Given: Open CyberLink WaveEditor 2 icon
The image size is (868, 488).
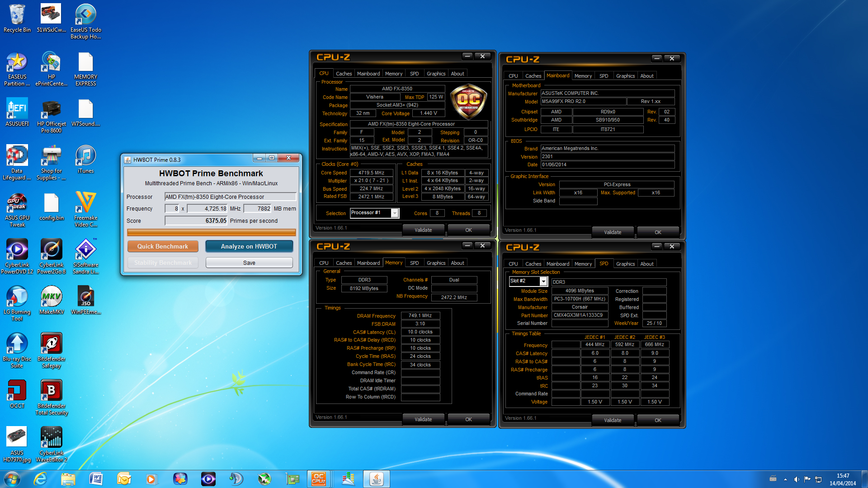Looking at the screenshot, I should click(51, 445).
